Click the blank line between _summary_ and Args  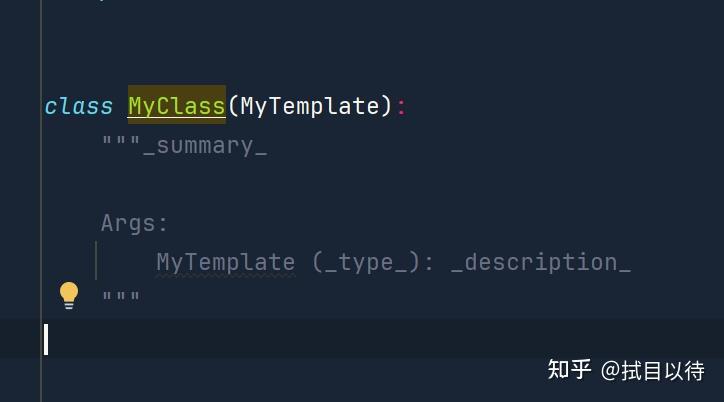[300, 184]
